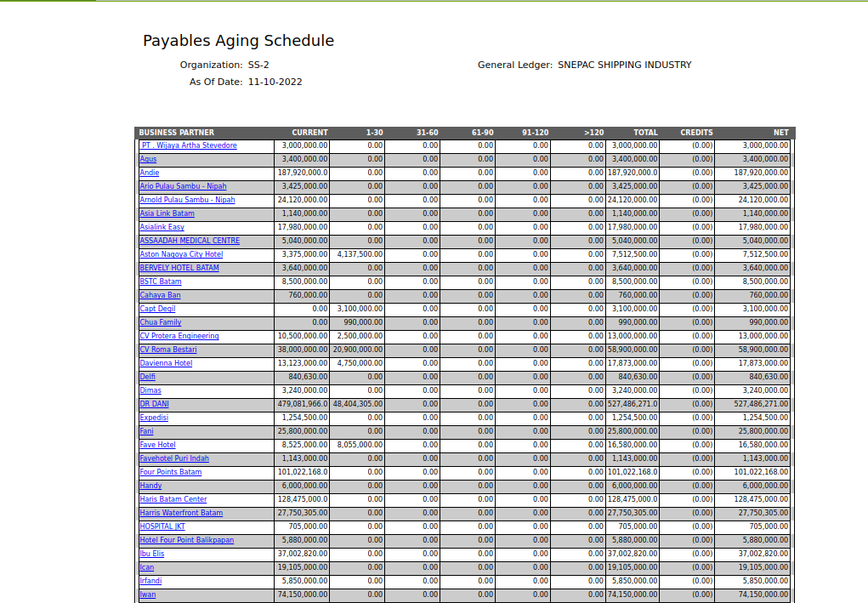
Task: Select the Davienna Hotel link
Action: 166,363
